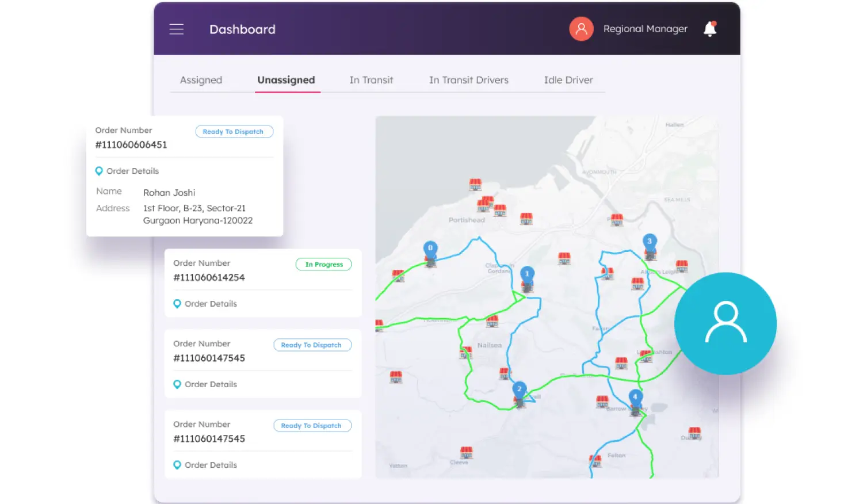Click the location pin beside Order Details for #111060606451

tap(98, 171)
